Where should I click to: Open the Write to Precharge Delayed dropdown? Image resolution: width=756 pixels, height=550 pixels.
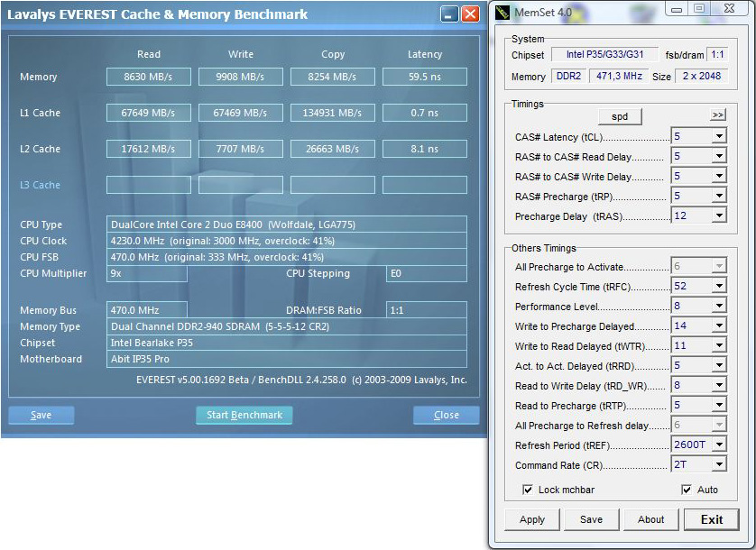coord(719,325)
